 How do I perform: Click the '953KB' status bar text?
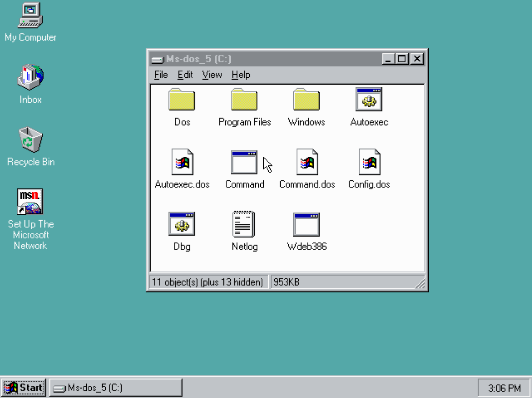coord(286,282)
